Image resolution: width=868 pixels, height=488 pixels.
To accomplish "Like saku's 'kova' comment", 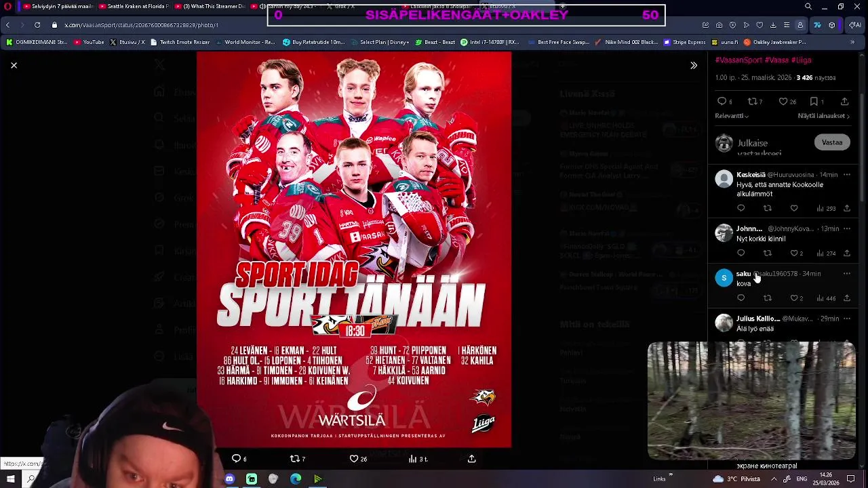I will (796, 298).
